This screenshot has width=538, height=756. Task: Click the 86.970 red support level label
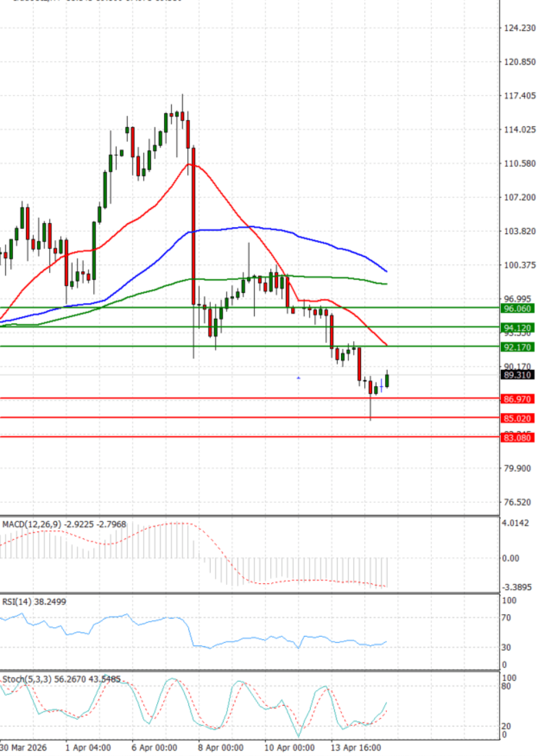coord(516,399)
